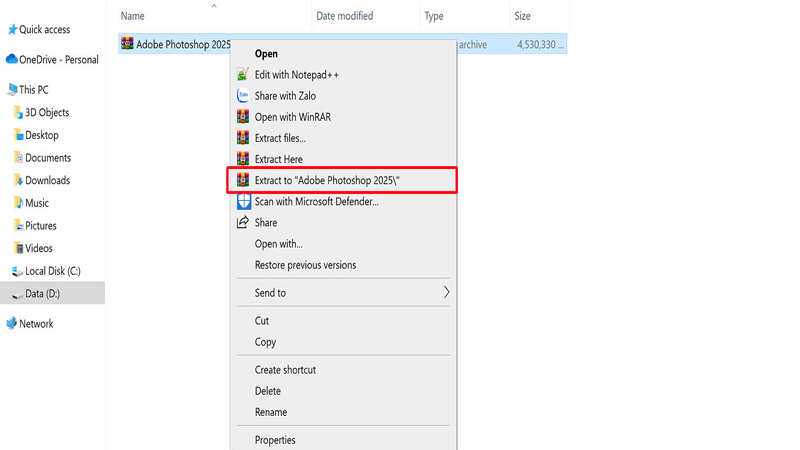Image resolution: width=800 pixels, height=450 pixels.
Task: Open Downloads folder in navigation pane
Action: (x=47, y=181)
